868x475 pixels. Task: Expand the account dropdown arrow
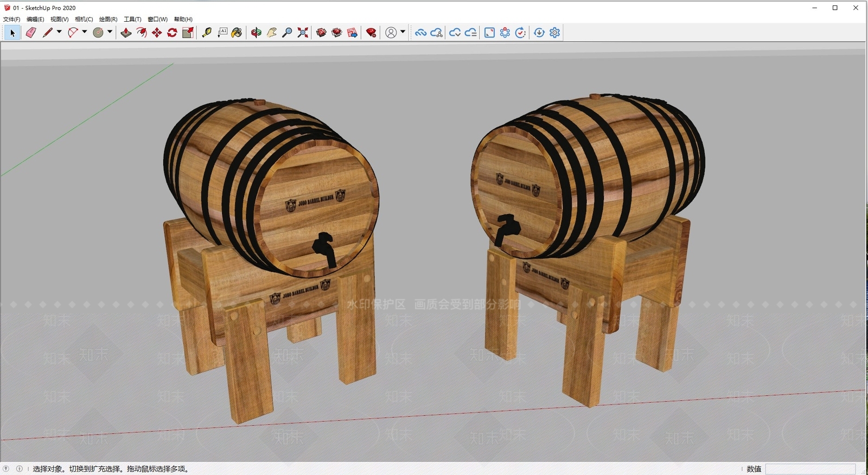point(403,32)
